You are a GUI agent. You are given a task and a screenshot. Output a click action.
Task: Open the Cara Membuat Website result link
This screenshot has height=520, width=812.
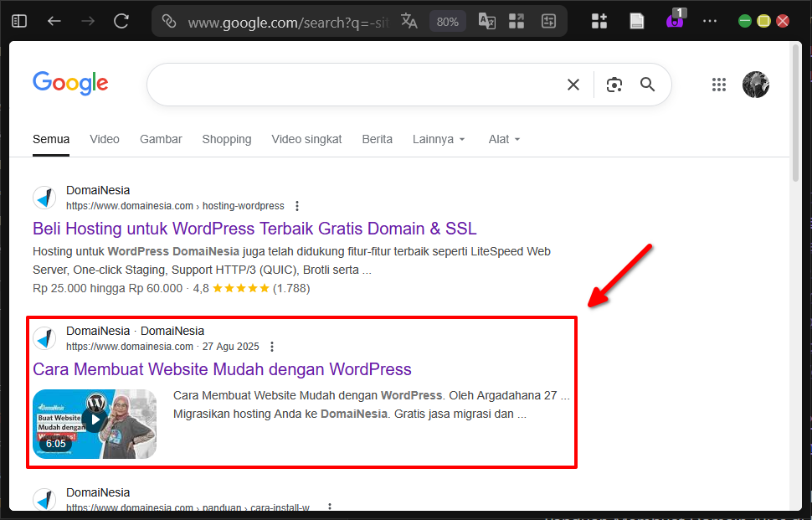222,369
